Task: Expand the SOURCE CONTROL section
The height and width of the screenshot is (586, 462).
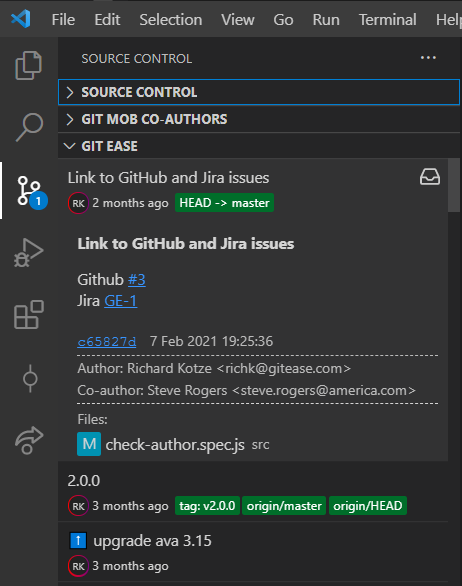Action: point(259,92)
